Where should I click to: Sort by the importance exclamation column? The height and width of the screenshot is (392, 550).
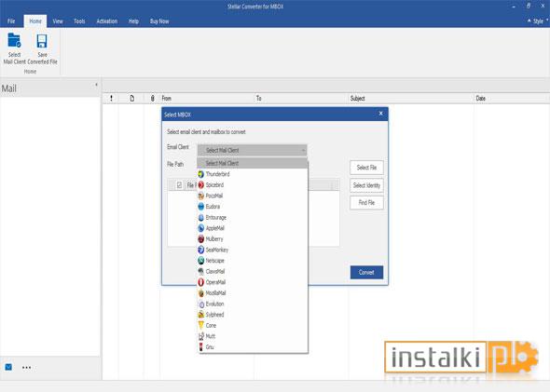pos(112,99)
